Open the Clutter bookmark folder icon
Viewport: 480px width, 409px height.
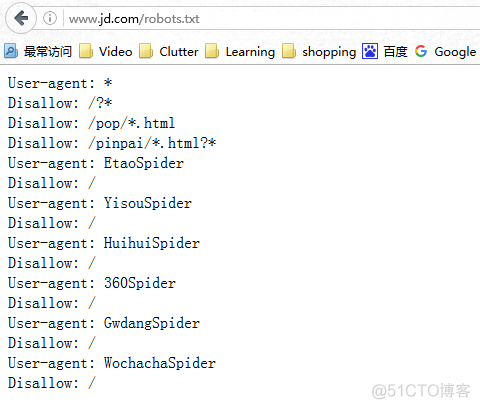coord(146,51)
